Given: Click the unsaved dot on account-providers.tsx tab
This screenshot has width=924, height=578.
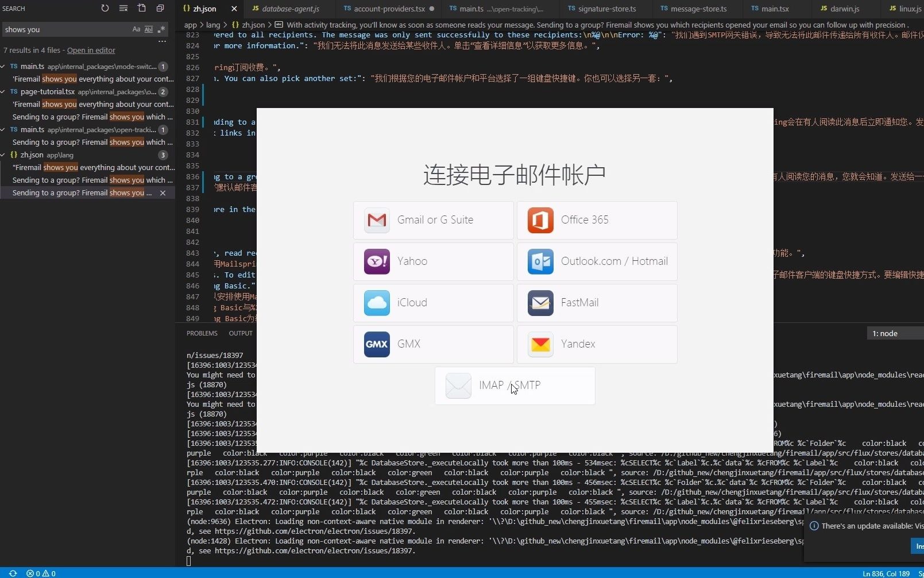Looking at the screenshot, I should click(x=432, y=9).
